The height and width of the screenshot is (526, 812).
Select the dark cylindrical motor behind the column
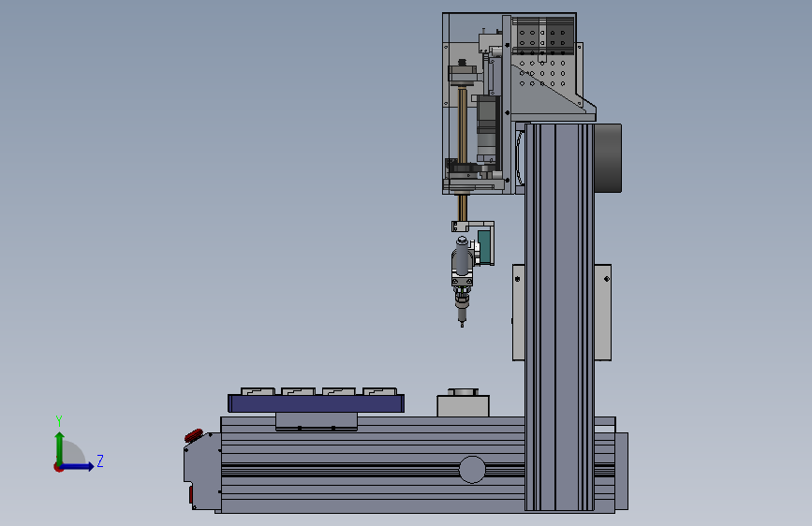coord(608,158)
